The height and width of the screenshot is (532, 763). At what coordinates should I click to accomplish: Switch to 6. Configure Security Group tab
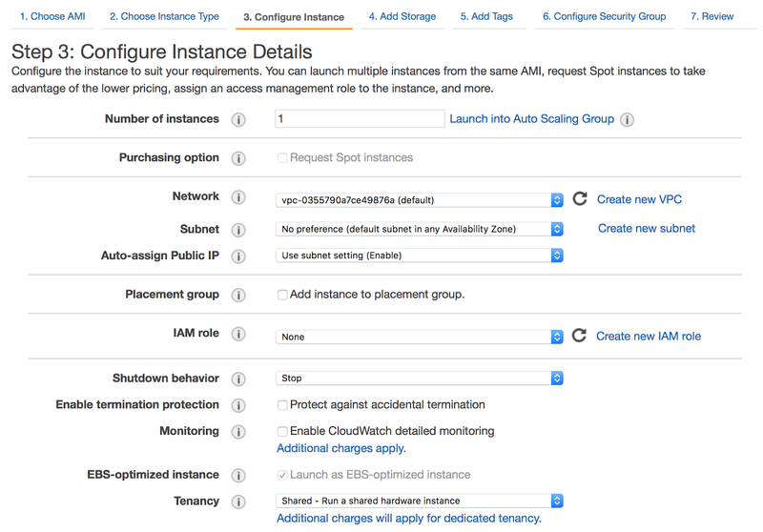click(604, 16)
